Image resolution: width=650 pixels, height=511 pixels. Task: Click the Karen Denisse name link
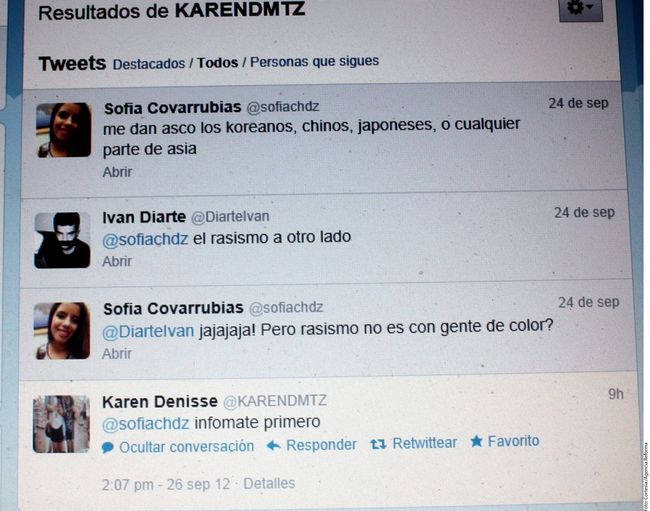160,402
